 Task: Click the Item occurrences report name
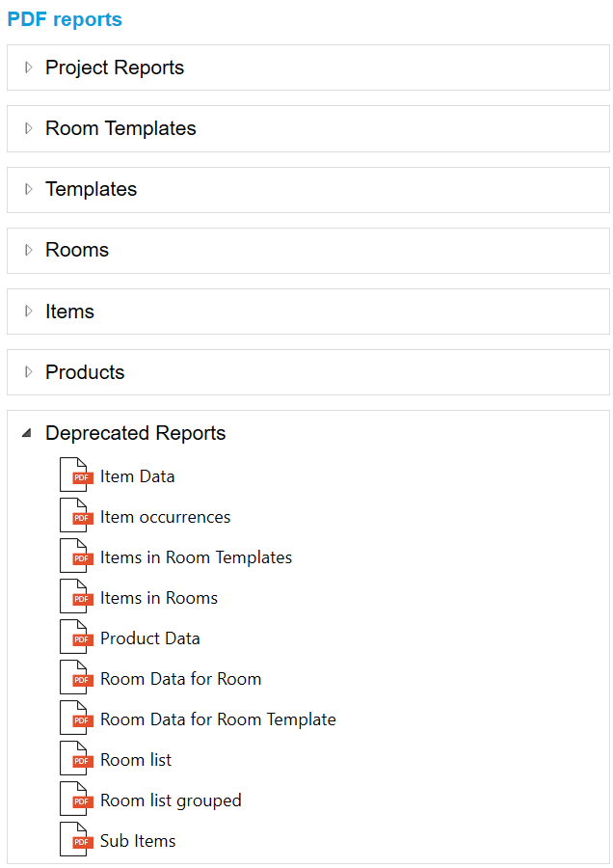[x=166, y=516]
